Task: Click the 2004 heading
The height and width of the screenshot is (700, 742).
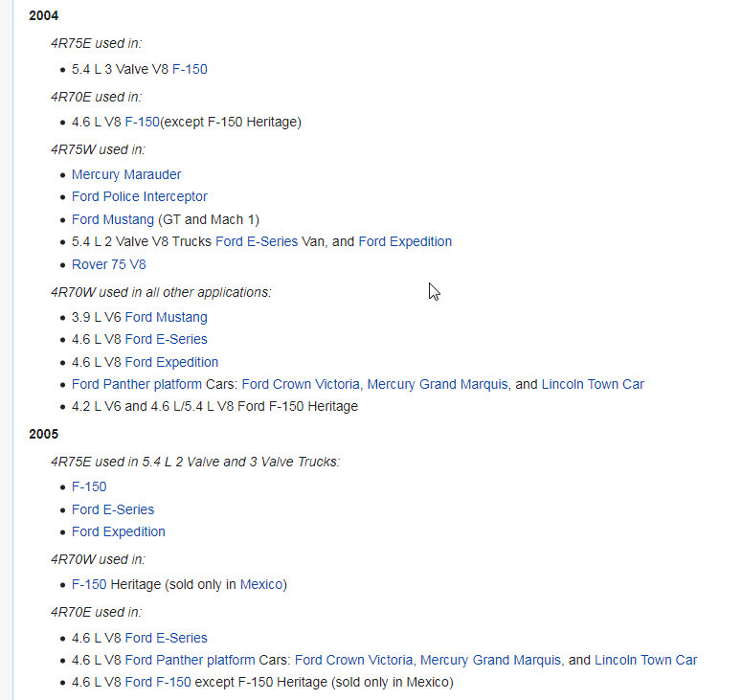Action: click(x=43, y=15)
